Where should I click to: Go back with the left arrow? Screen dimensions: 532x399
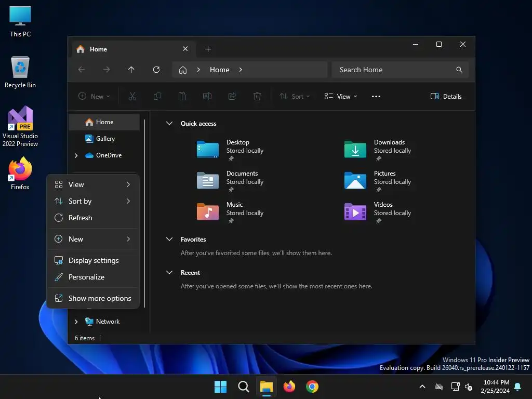[82, 70]
